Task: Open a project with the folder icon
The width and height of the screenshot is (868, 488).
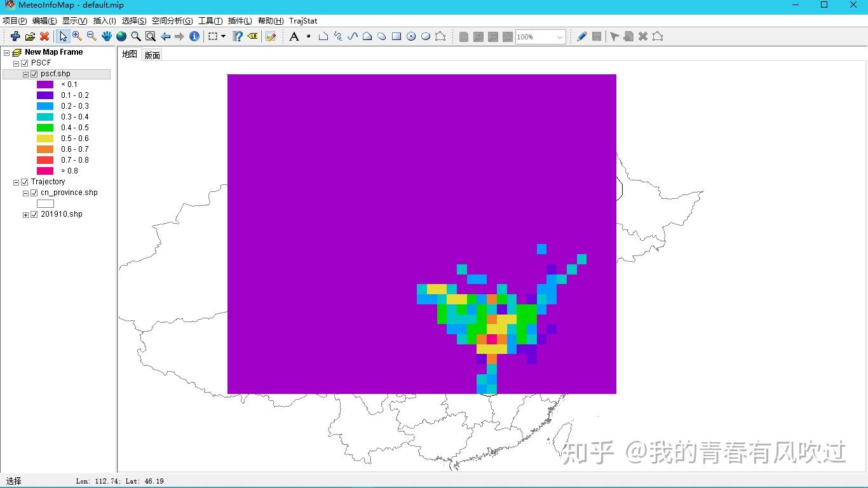Action: click(30, 36)
